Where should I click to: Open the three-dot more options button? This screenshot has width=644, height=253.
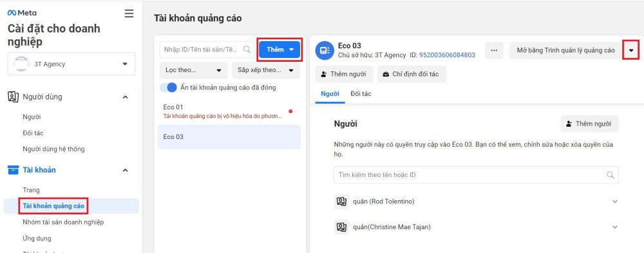click(494, 50)
